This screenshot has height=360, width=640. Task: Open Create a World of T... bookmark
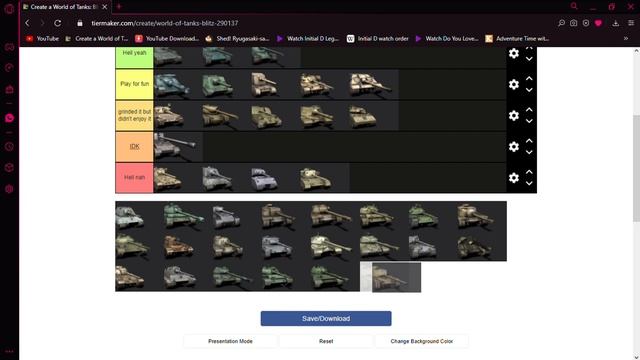(97, 38)
